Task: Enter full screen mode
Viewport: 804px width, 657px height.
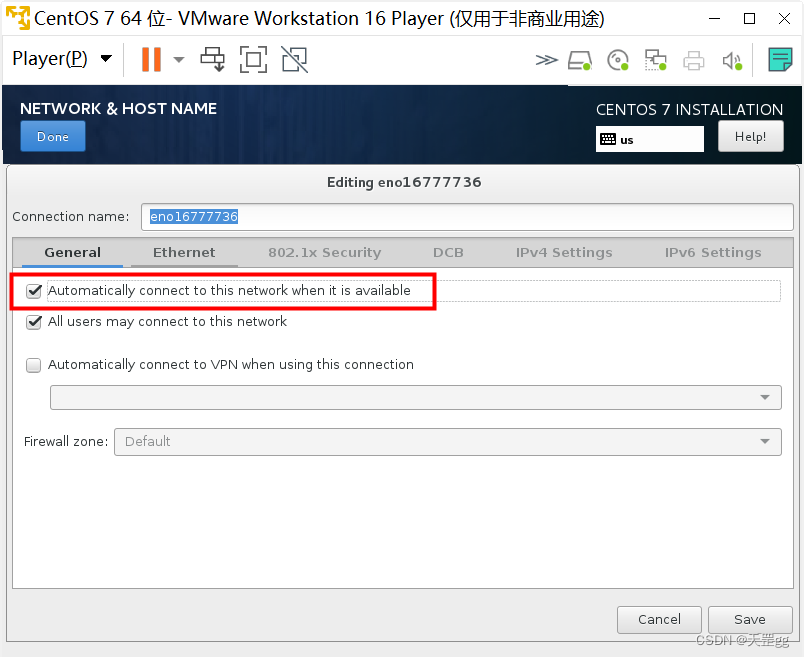Action: 253,59
